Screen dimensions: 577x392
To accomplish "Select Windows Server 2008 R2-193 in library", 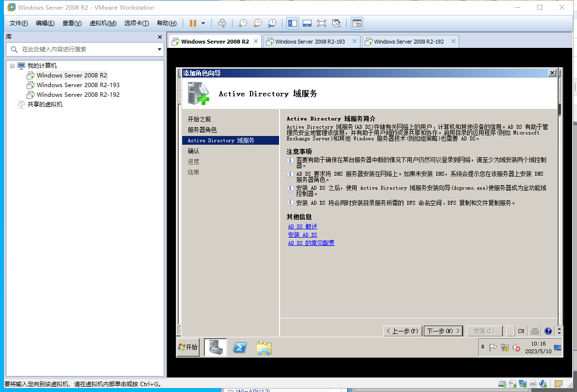I will click(78, 85).
